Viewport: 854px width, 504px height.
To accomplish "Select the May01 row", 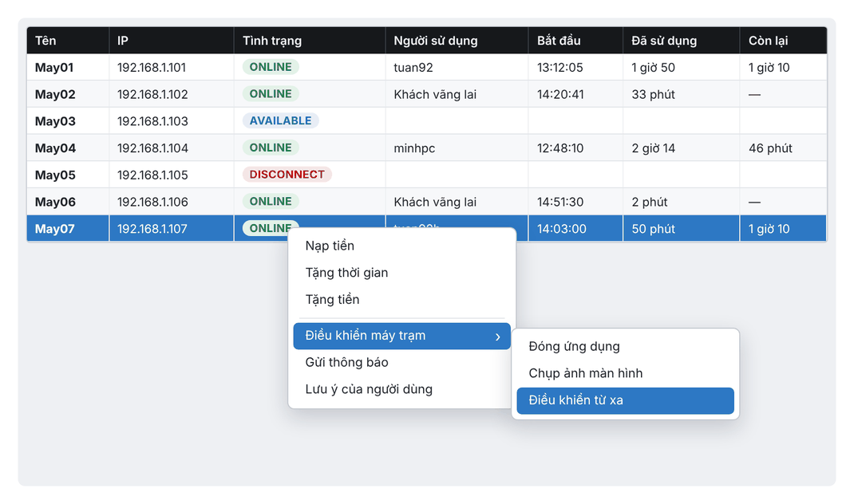I will [427, 68].
